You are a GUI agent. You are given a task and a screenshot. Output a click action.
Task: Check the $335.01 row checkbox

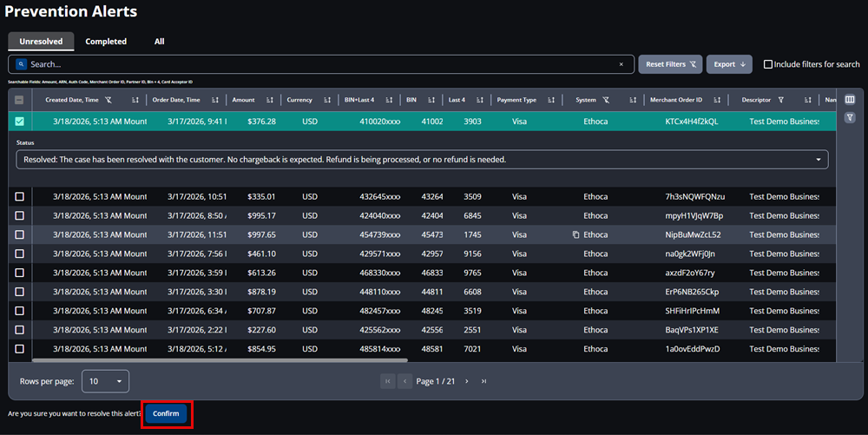click(x=19, y=196)
